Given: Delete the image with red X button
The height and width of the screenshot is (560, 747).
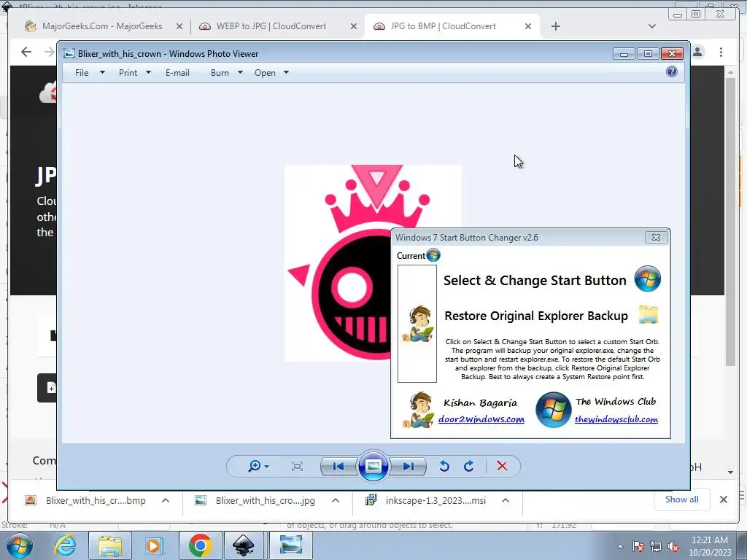Looking at the screenshot, I should click(502, 466).
